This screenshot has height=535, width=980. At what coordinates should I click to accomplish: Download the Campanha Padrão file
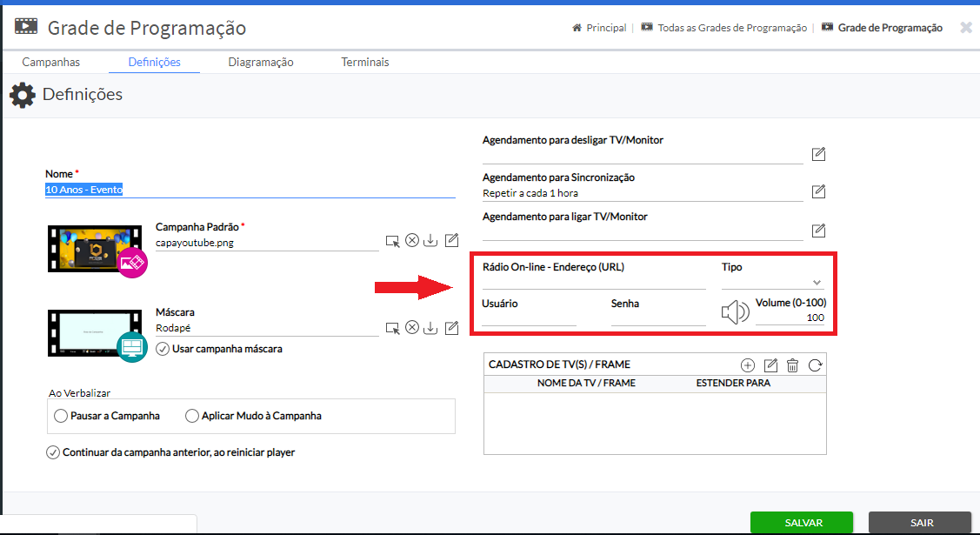pos(431,241)
